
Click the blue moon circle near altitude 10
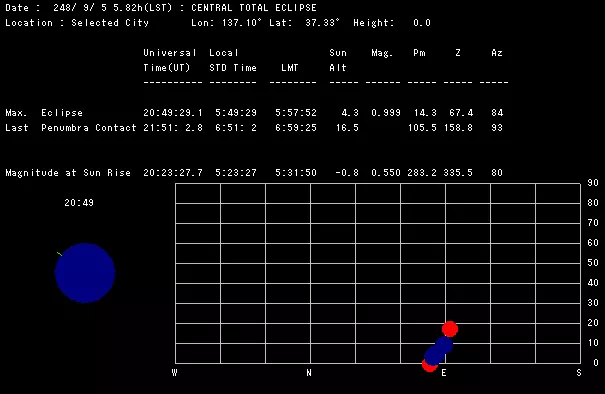(444, 345)
